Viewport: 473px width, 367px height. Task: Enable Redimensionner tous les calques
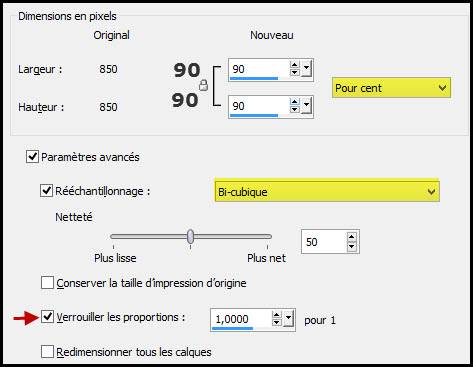(47, 351)
